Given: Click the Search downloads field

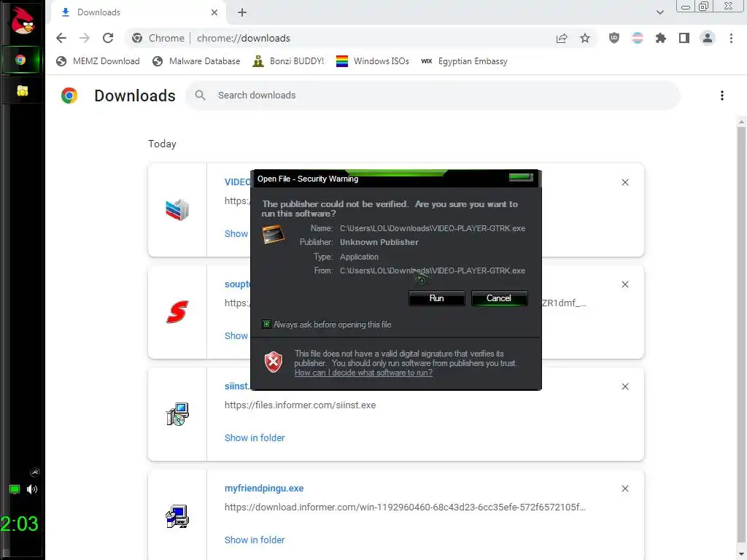Looking at the screenshot, I should pyautogui.click(x=433, y=96).
